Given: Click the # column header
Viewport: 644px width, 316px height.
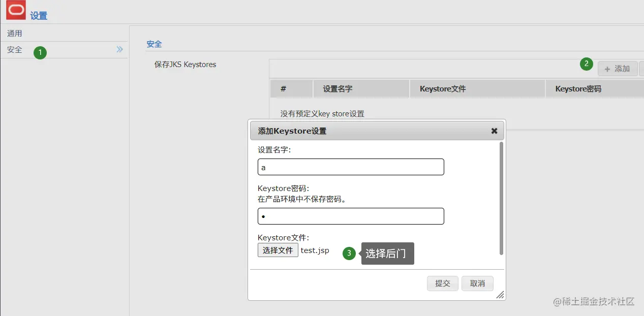Looking at the screenshot, I should pos(291,89).
